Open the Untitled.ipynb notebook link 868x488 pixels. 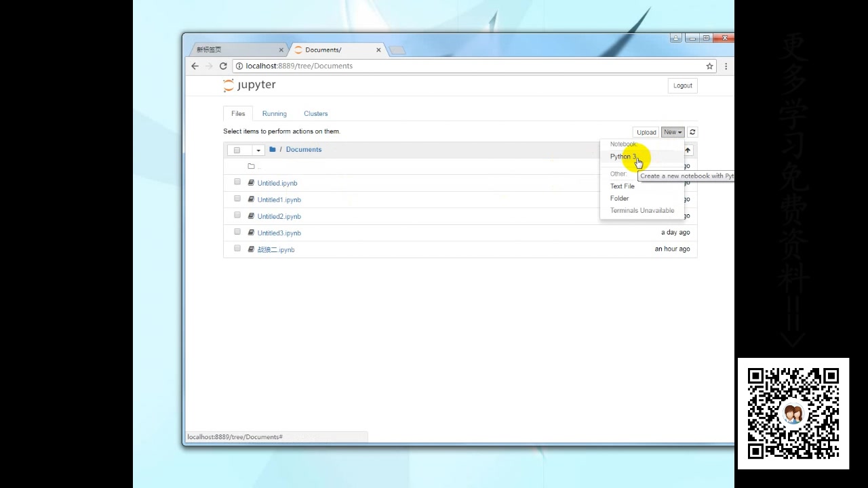(277, 183)
